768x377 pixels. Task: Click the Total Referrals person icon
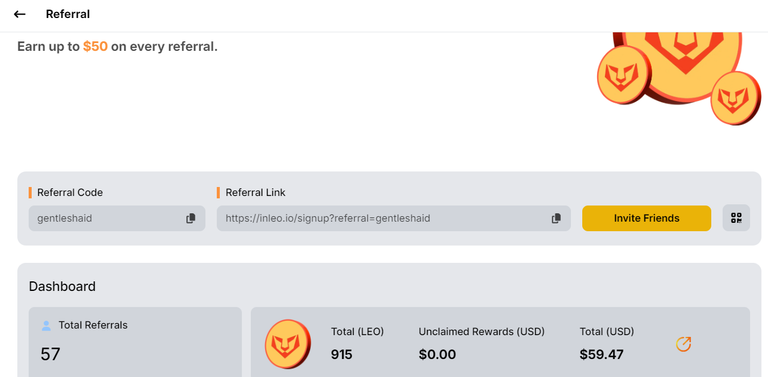click(46, 326)
